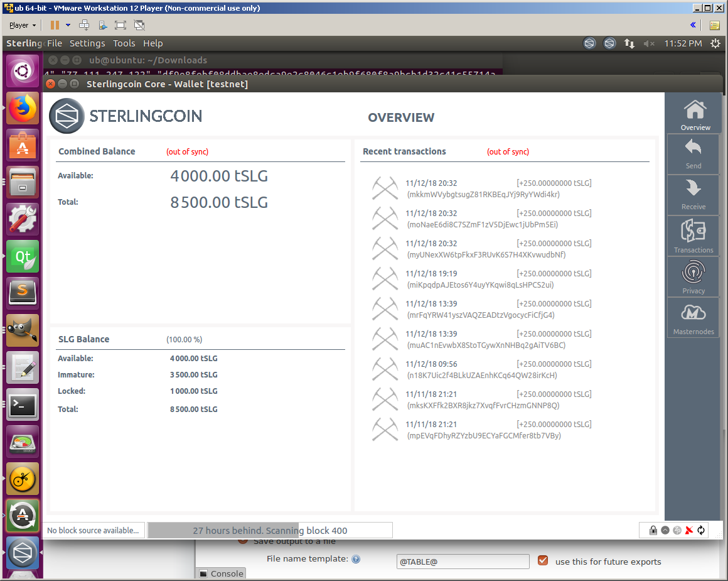The image size is (728, 581).
Task: Launch GIMP from the dock
Action: point(23,330)
